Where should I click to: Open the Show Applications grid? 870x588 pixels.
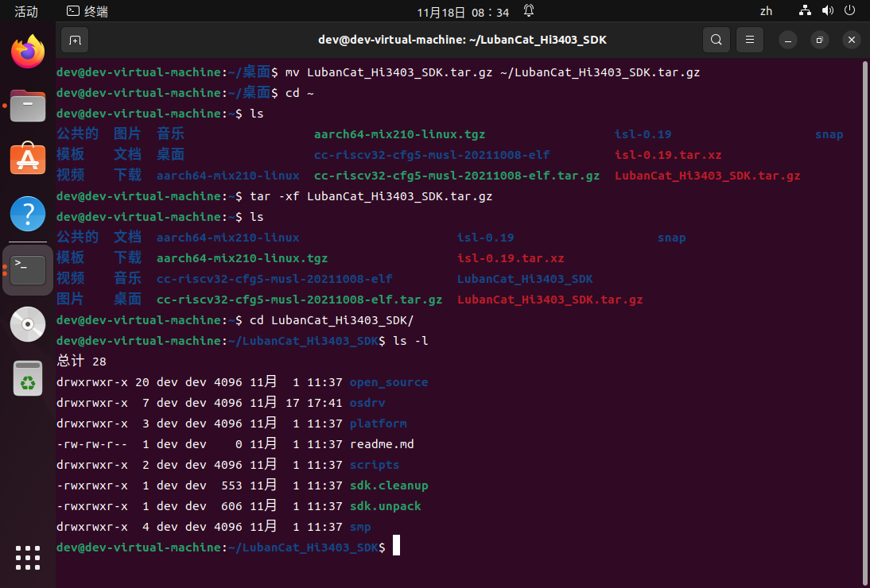coord(27,558)
